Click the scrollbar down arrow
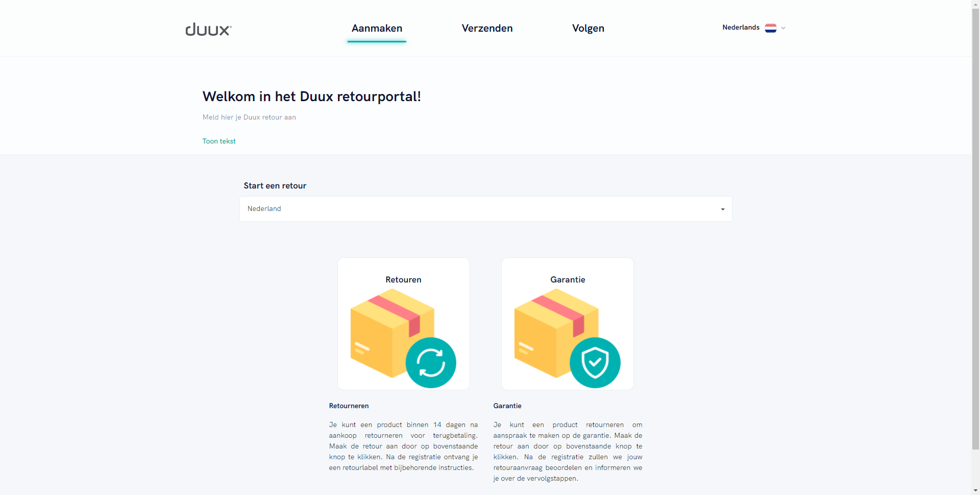 pos(975,490)
